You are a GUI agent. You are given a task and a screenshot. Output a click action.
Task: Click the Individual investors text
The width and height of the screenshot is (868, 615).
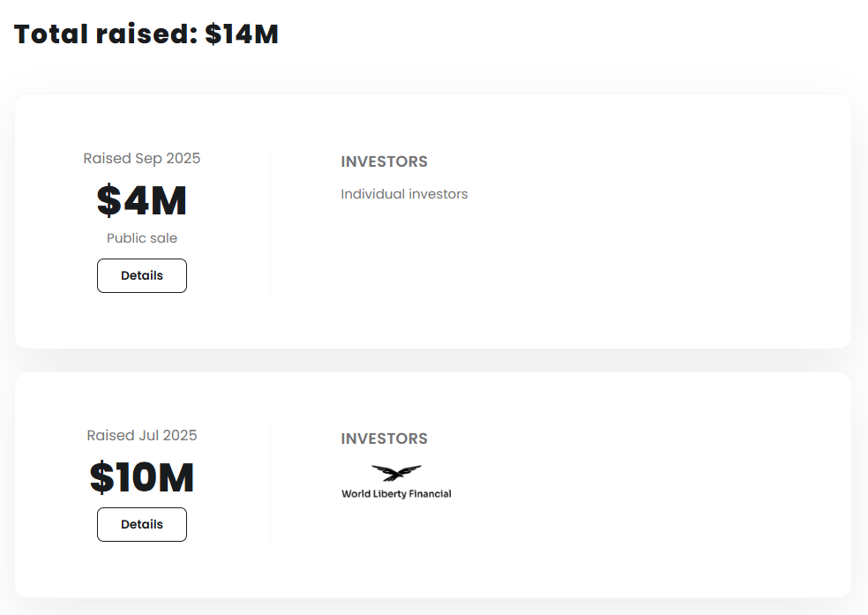tap(404, 194)
